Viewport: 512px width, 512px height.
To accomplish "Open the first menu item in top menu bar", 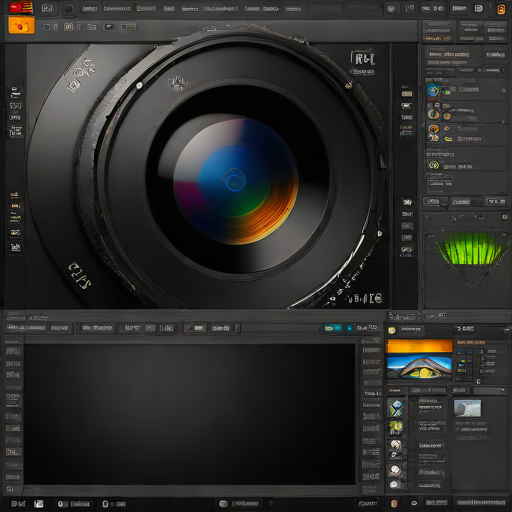I will tap(90, 9).
